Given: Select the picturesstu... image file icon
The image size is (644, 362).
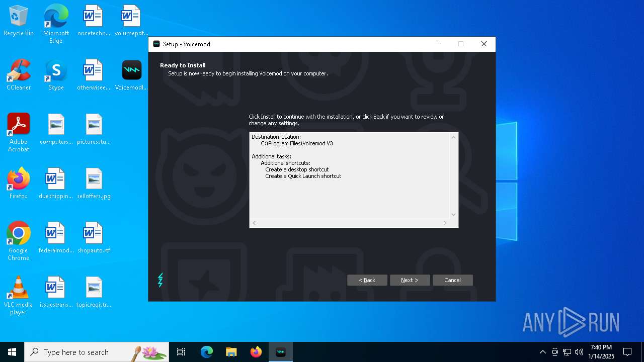Looking at the screenshot, I should tap(94, 130).
